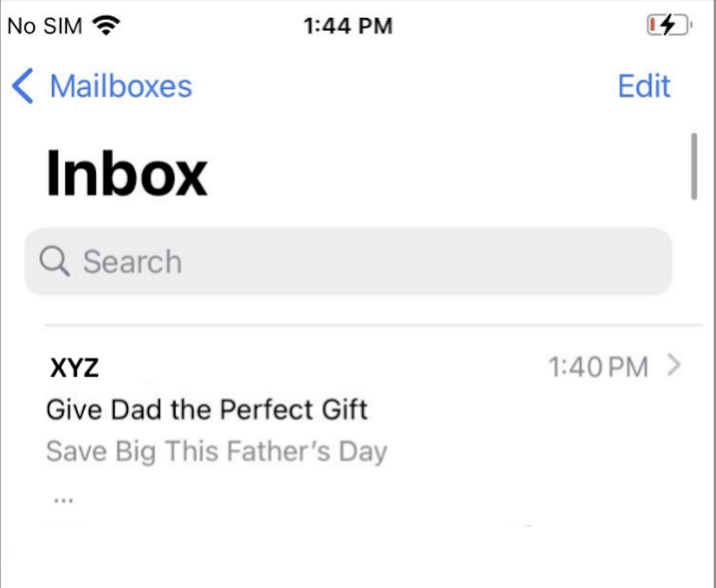Click the separator line above XYZ email
The width and height of the screenshot is (716, 588).
tap(373, 325)
